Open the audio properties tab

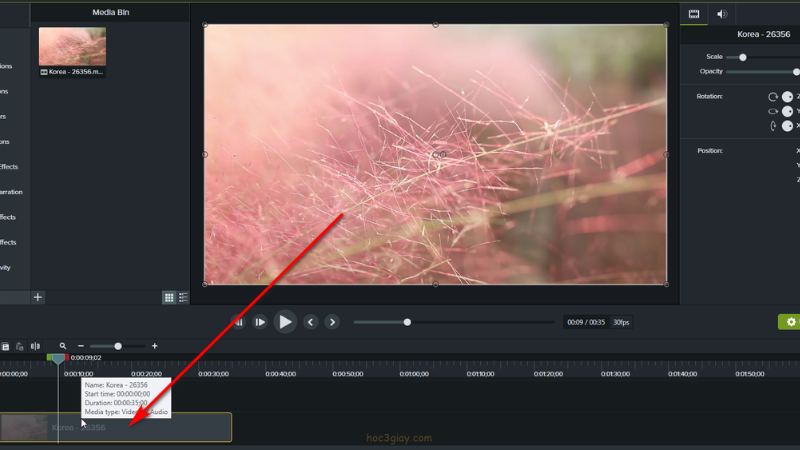pyautogui.click(x=721, y=14)
